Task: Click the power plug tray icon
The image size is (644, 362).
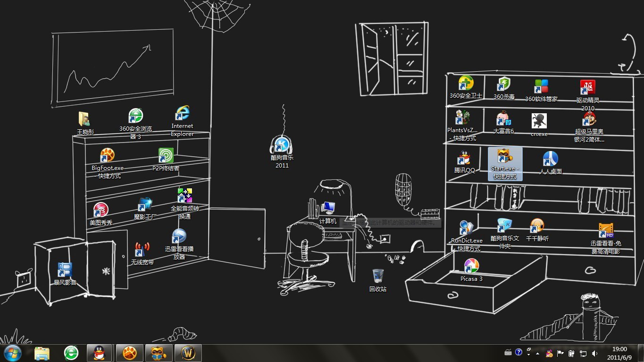Action: tap(572, 353)
